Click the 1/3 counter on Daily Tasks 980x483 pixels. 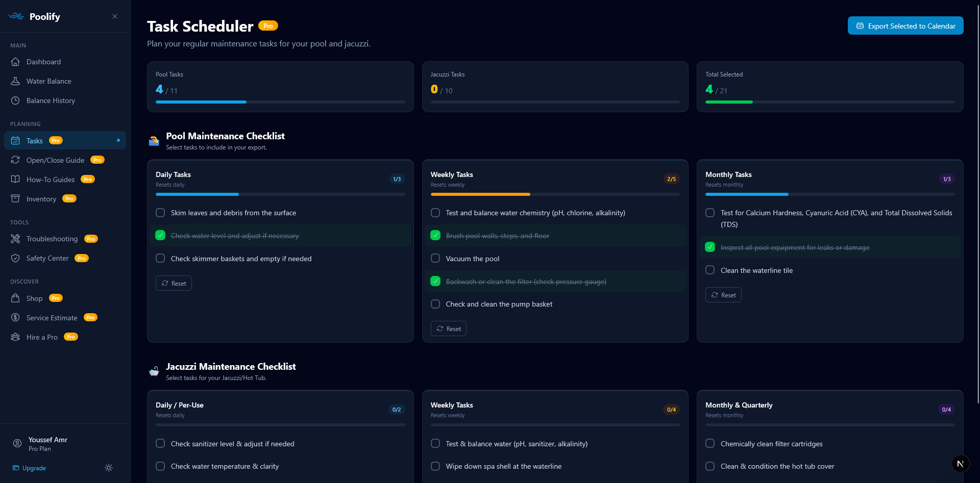pyautogui.click(x=397, y=179)
